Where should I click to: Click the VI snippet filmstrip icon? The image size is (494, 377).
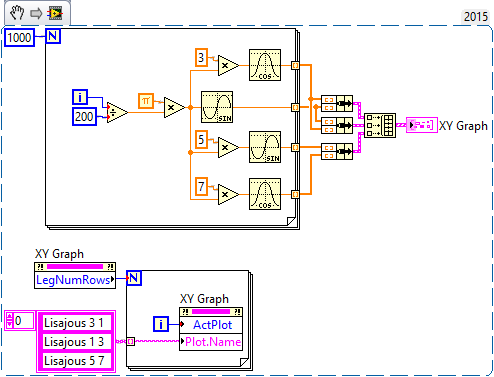tap(55, 13)
